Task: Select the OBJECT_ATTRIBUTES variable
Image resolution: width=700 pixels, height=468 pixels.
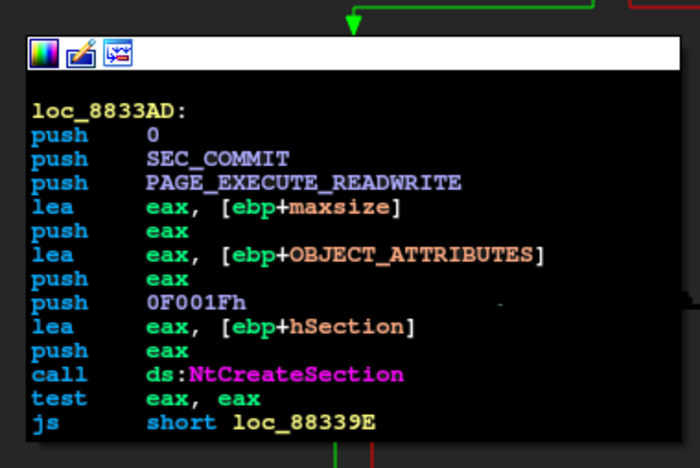Action: [x=411, y=255]
